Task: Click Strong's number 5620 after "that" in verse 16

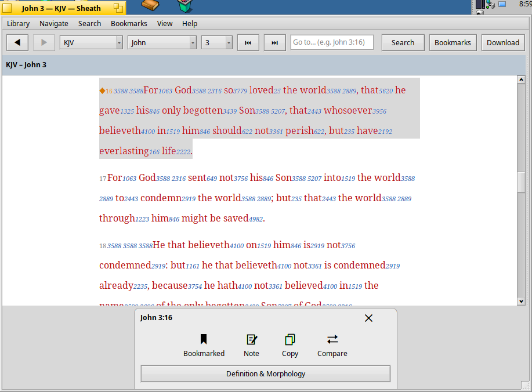Action: coord(386,91)
